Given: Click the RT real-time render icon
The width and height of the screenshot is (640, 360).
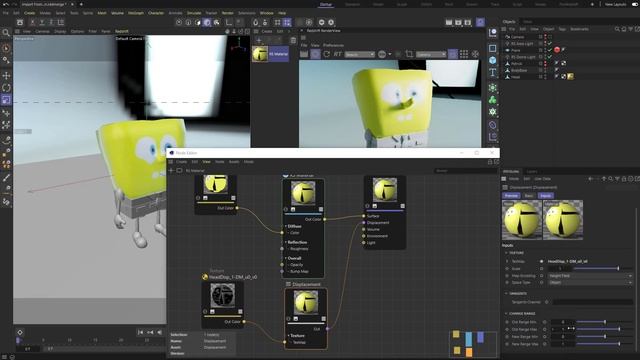Looking at the screenshot, I should (338, 54).
